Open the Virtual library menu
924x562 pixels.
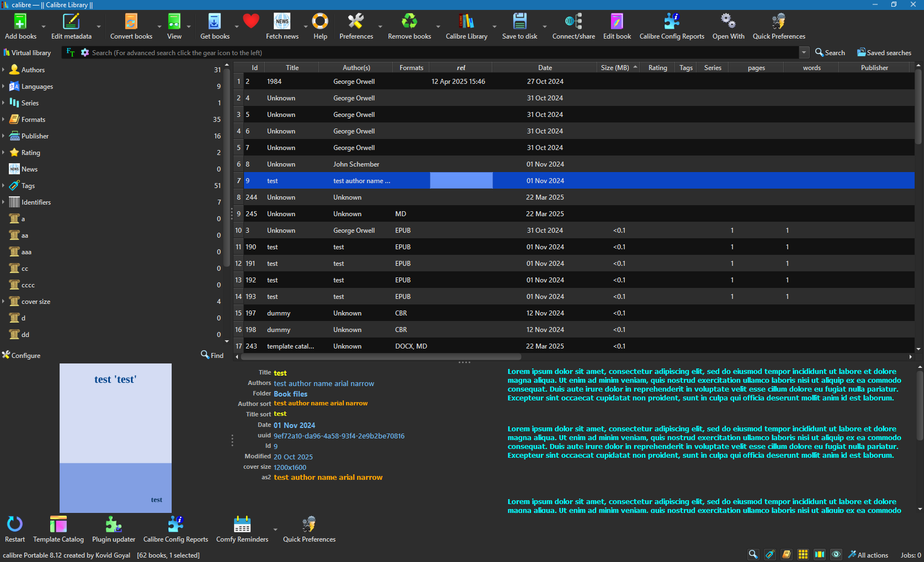(x=27, y=53)
